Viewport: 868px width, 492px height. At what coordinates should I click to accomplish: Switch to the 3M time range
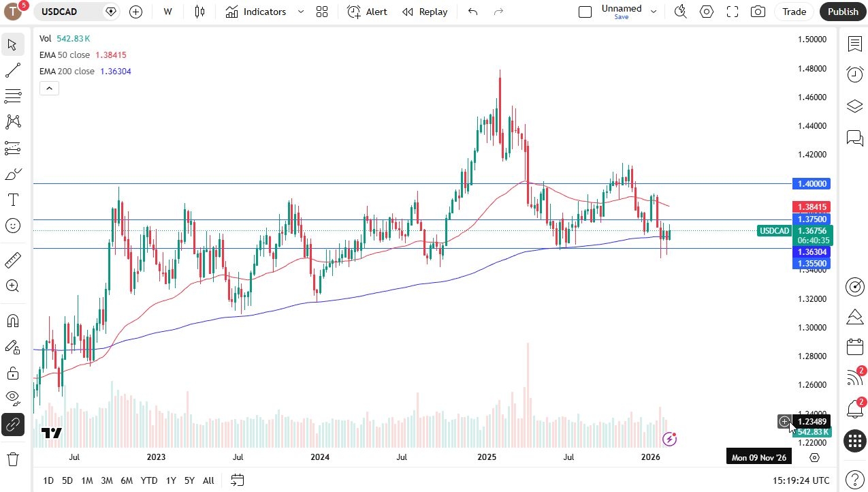tap(107, 480)
